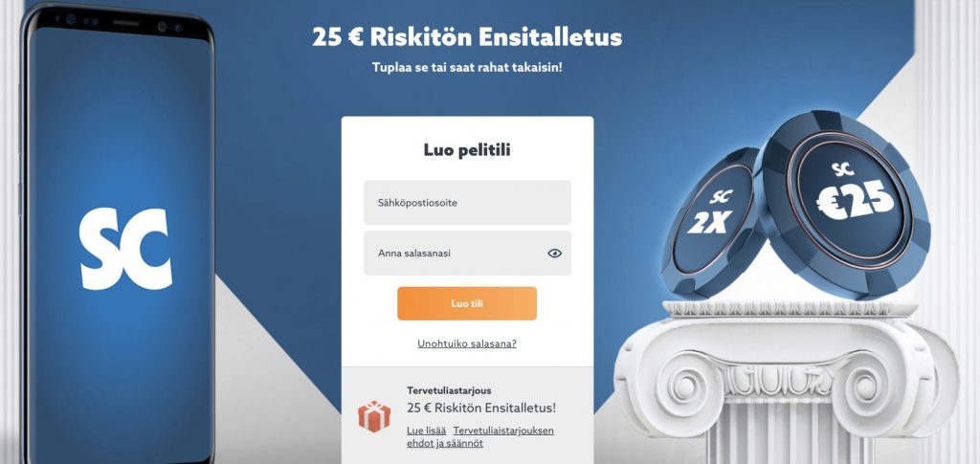Open the Unohtuiko salasana? link

(x=467, y=343)
